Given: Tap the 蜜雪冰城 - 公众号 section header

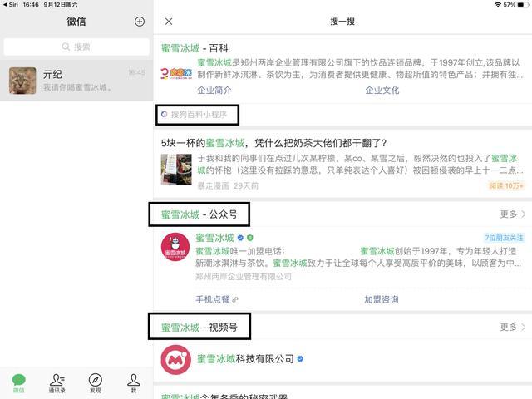Looking at the screenshot, I should (x=199, y=214).
